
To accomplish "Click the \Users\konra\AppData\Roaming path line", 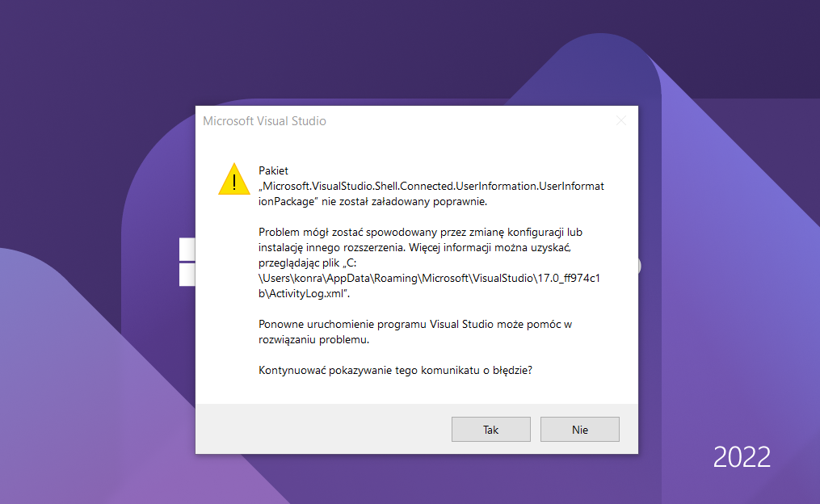I will 429,278.
